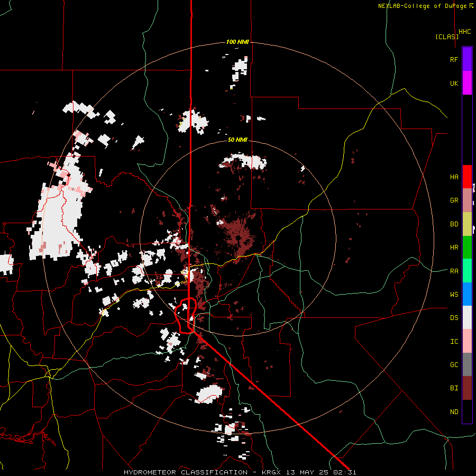The height and width of the screenshot is (476, 476).
Task: Click the GC gray legend swatch
Action: (x=467, y=364)
